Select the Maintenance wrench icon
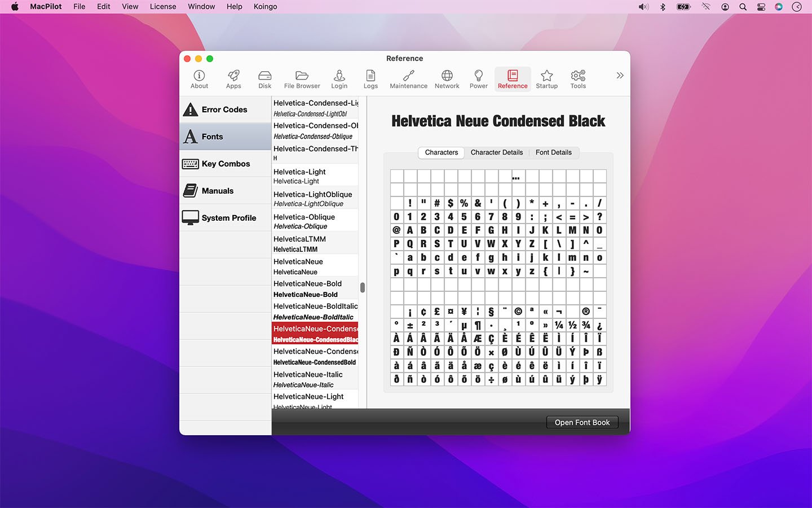The image size is (812, 508). point(408,79)
